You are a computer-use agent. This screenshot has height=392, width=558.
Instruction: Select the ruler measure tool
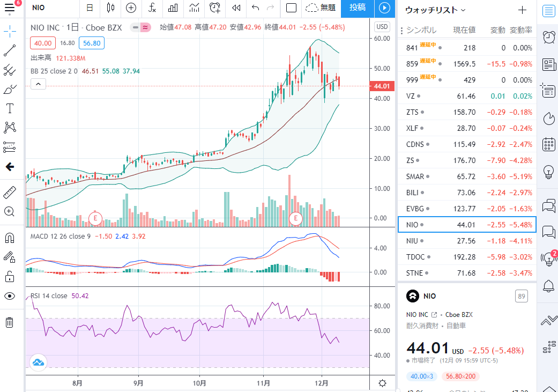tap(10, 193)
